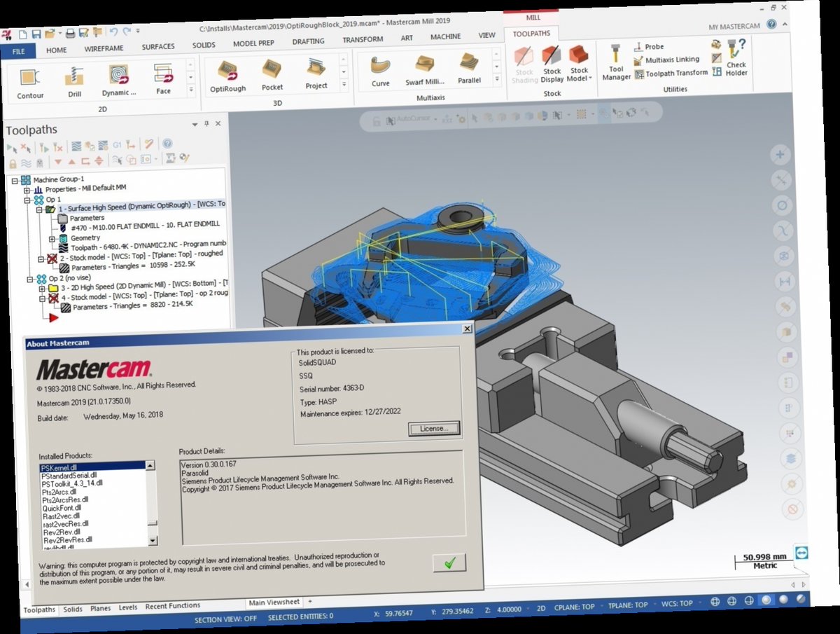Click the Toolpaths panel help icon
This screenshot has height=634, width=840.
[167, 146]
